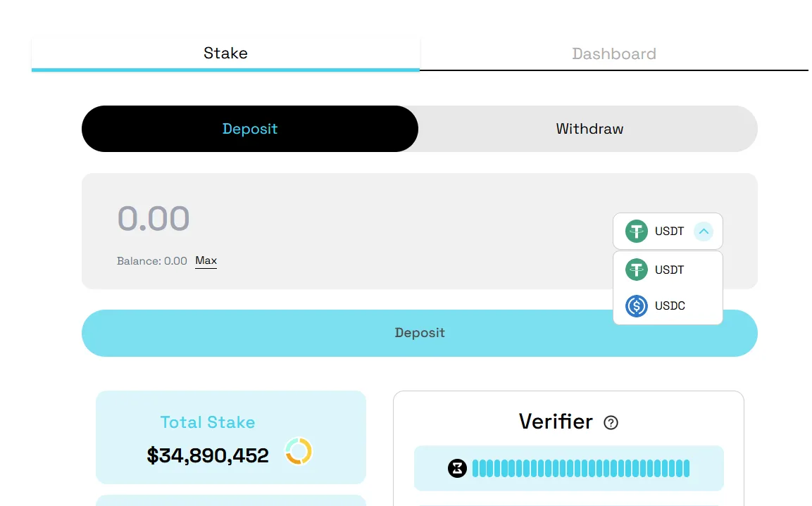Viewport: 812px width, 506px height.
Task: Click the Tether icon in the selected token box
Action: point(637,231)
